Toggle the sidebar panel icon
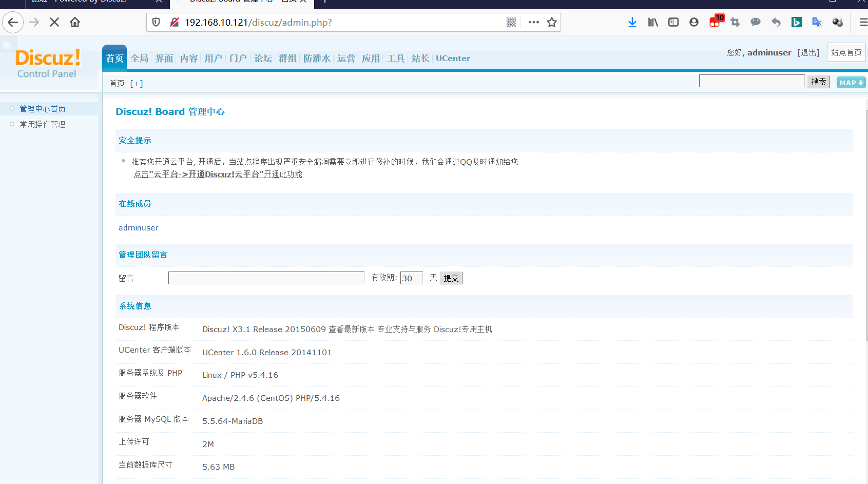The width and height of the screenshot is (868, 484). click(673, 23)
